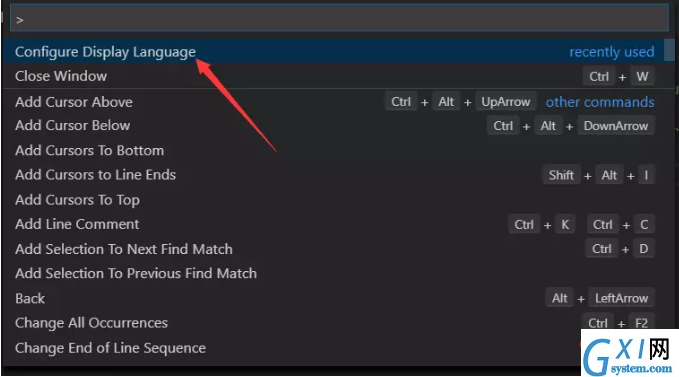Click the Ctrl+W keybinding badge

pyautogui.click(x=619, y=77)
